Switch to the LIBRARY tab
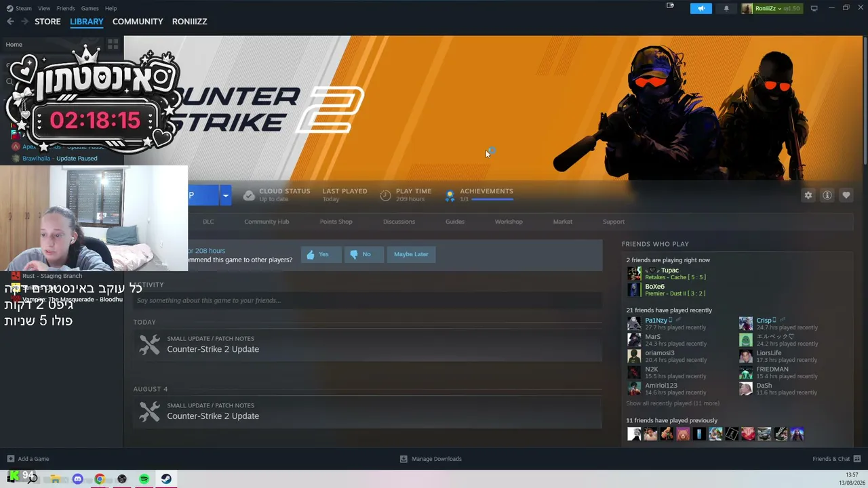 click(87, 22)
